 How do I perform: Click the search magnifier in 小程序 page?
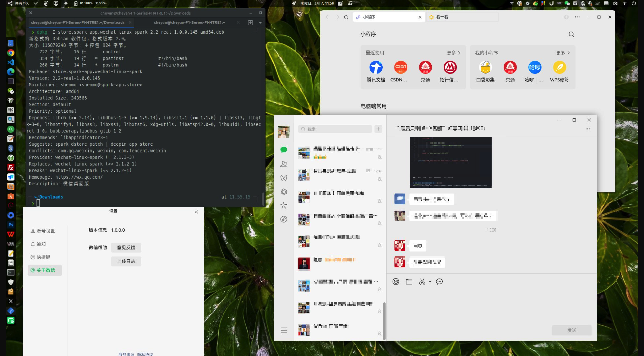pos(572,34)
